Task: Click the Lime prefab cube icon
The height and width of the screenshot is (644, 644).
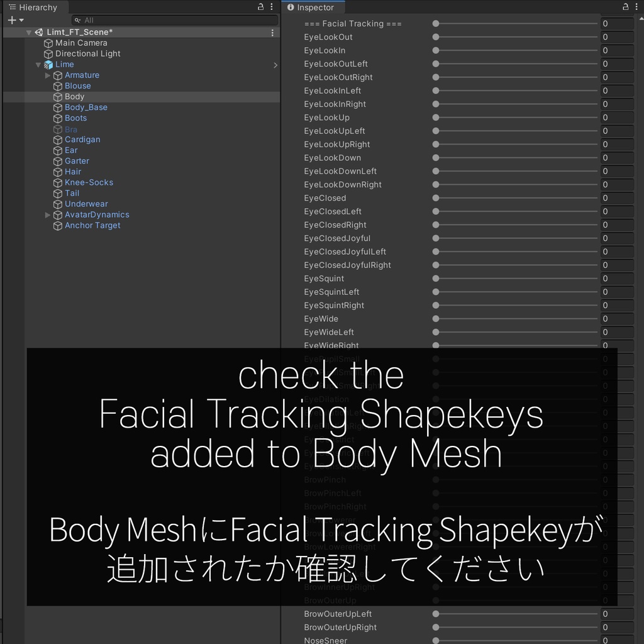Action: coord(49,64)
